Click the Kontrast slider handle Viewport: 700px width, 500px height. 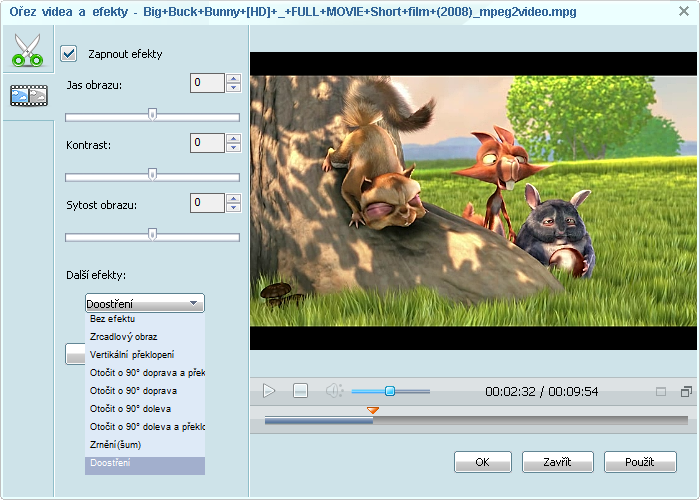[152, 175]
